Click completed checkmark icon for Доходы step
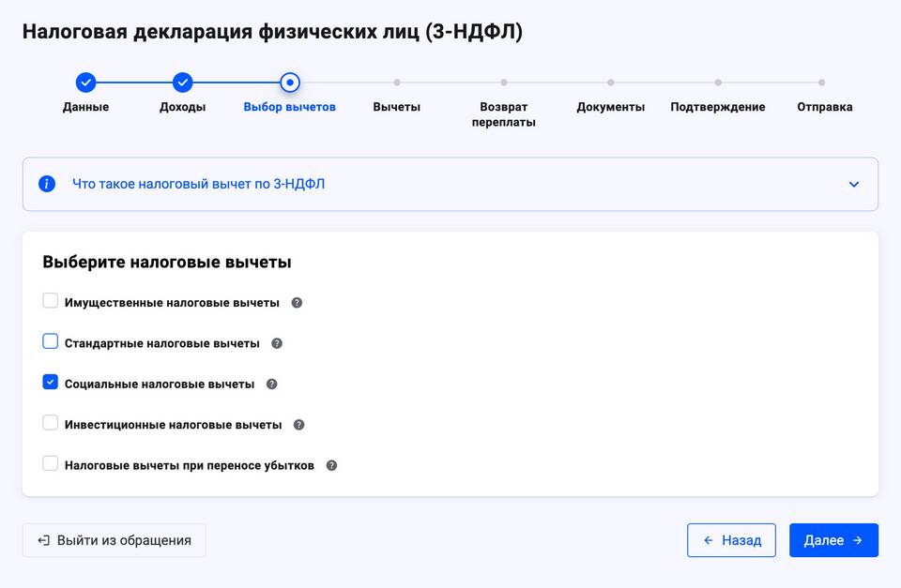This screenshot has width=901, height=588. (183, 83)
